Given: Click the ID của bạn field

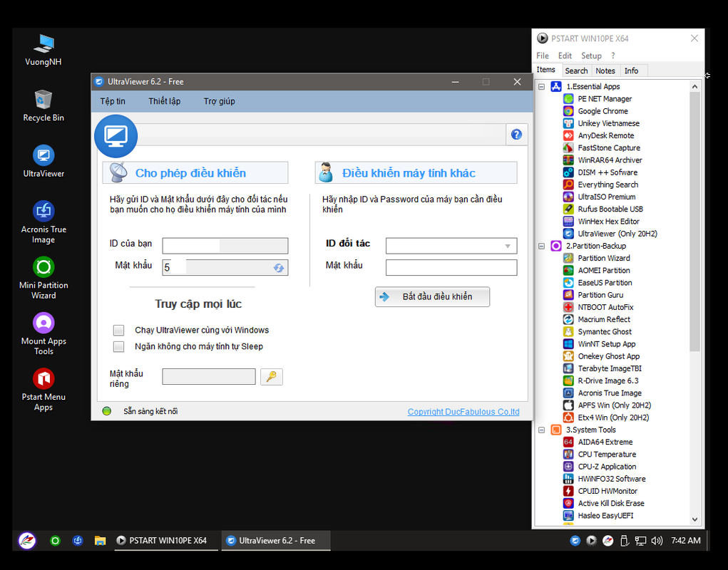Looking at the screenshot, I should pyautogui.click(x=225, y=246).
